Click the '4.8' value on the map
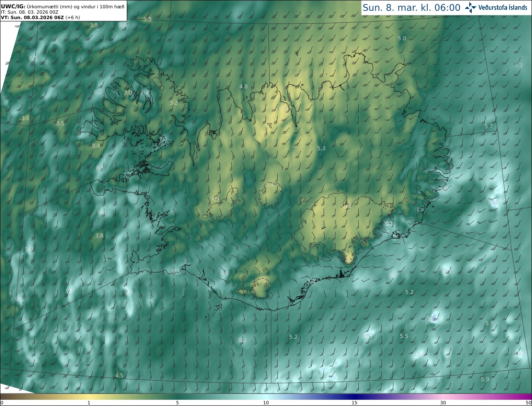 point(244,86)
